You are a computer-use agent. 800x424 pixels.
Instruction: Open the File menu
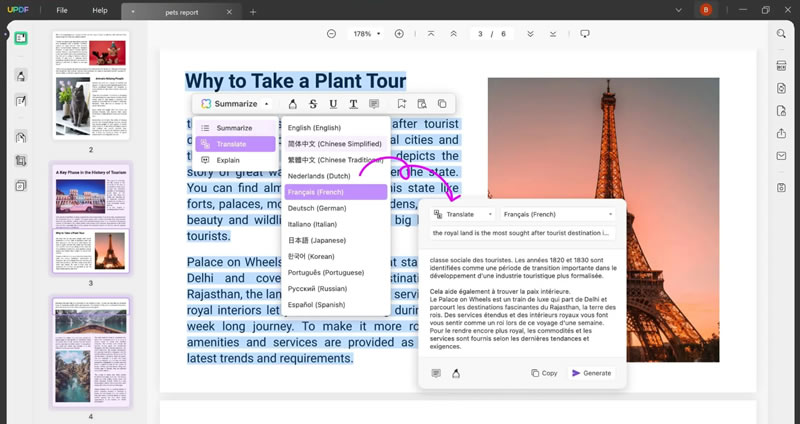[x=62, y=10]
